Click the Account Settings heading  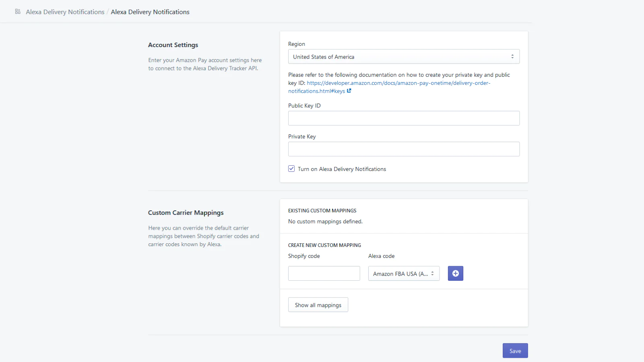(x=173, y=45)
